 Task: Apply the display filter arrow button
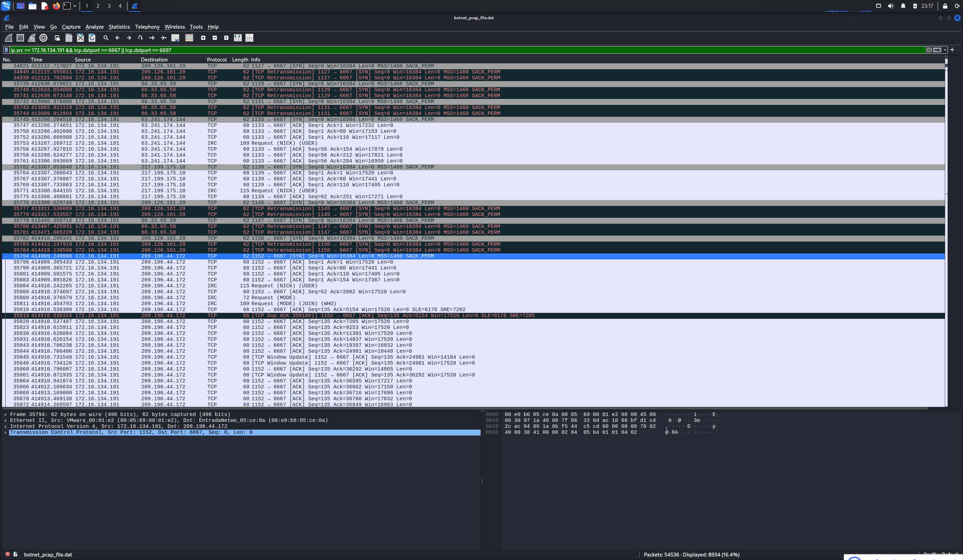937,50
